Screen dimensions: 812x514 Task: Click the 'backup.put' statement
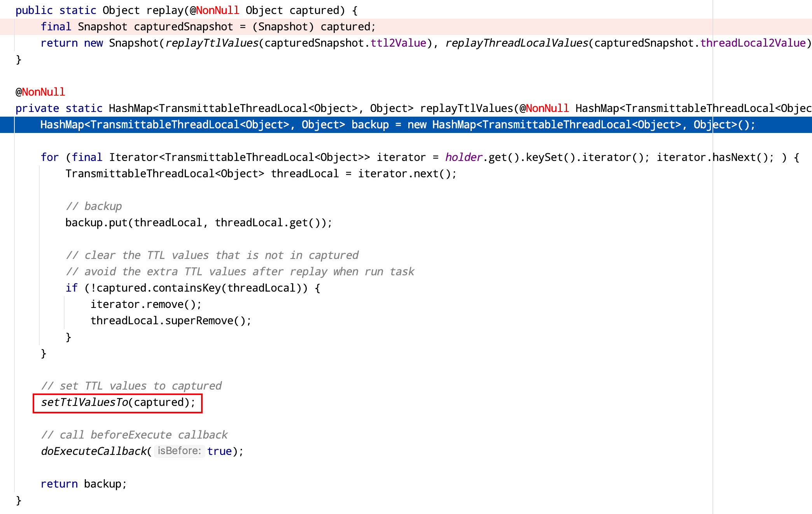click(x=199, y=223)
